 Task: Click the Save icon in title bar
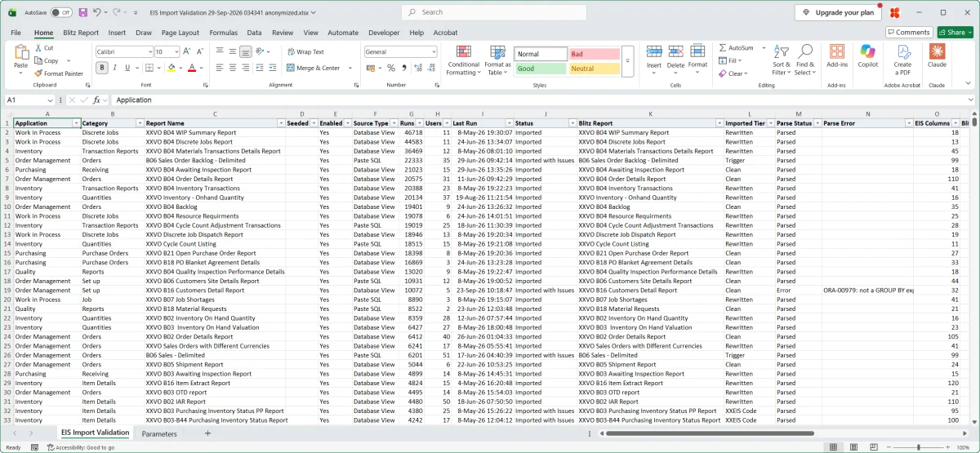(x=82, y=12)
